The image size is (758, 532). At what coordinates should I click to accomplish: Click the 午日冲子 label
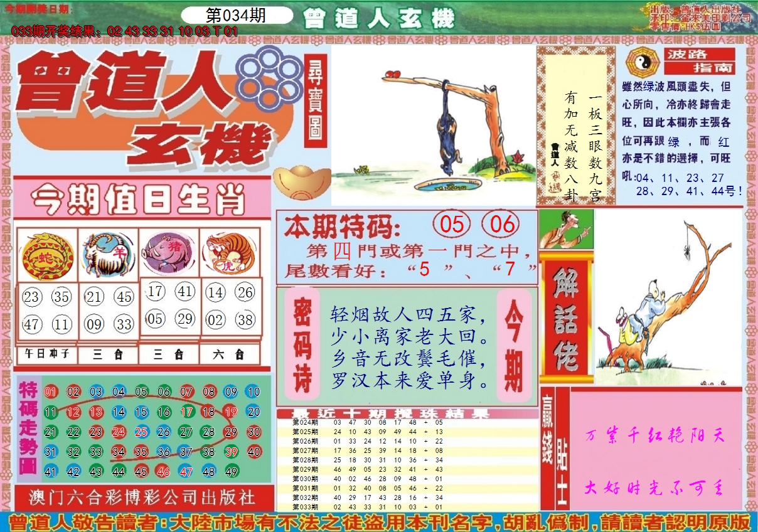[47, 354]
